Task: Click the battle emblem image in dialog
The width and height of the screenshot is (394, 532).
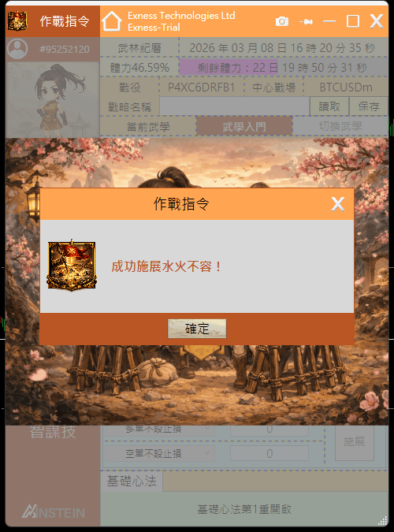Action: (x=72, y=265)
